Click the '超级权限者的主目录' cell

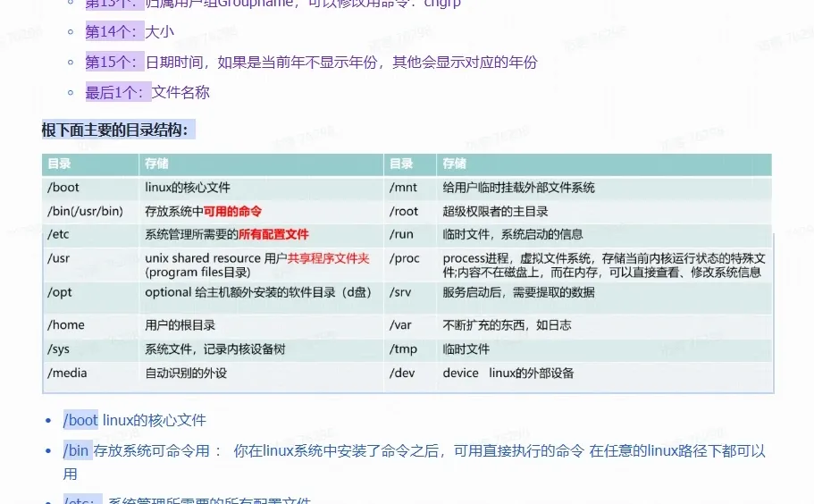(604, 211)
